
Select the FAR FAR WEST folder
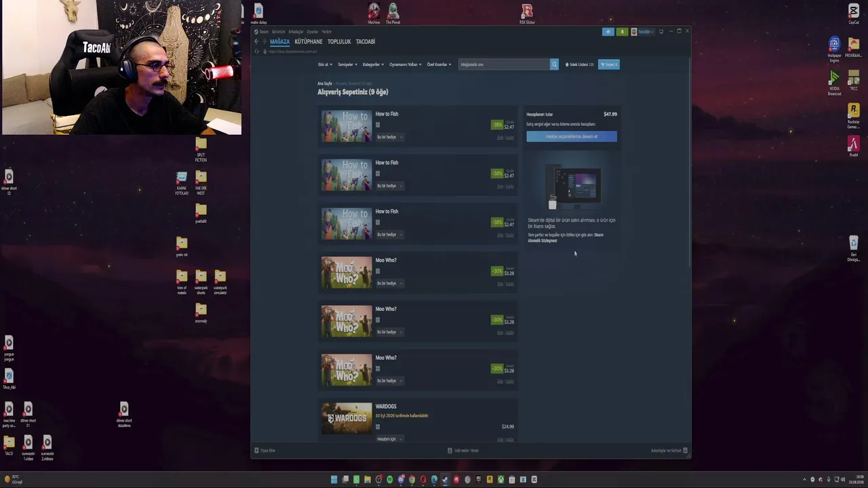click(201, 183)
